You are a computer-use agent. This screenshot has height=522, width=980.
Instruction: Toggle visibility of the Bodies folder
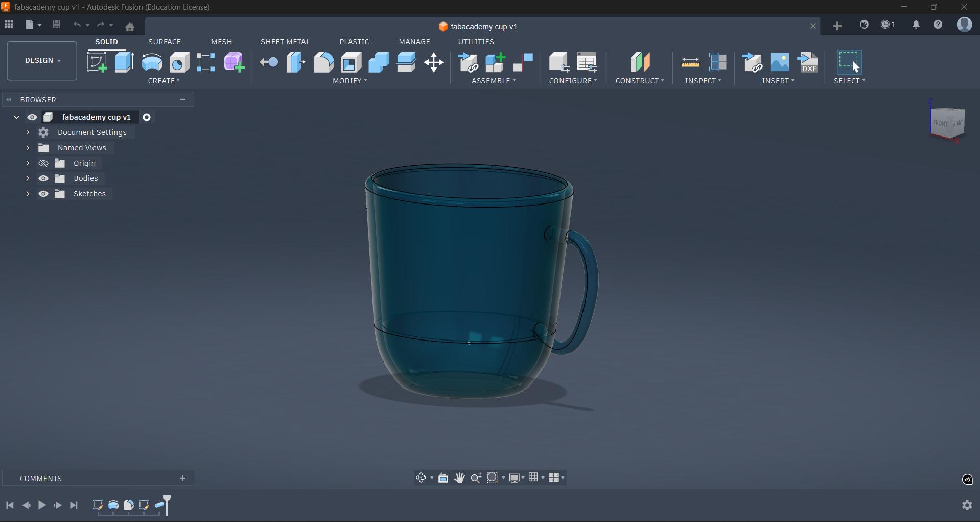44,178
